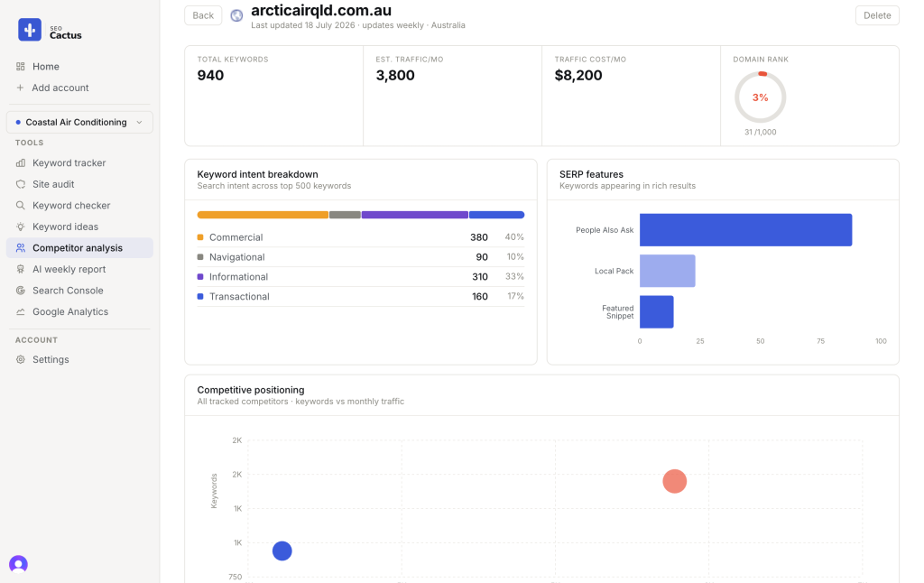Open the Home grid icon
Screen dimensions: 924x583
21,67
